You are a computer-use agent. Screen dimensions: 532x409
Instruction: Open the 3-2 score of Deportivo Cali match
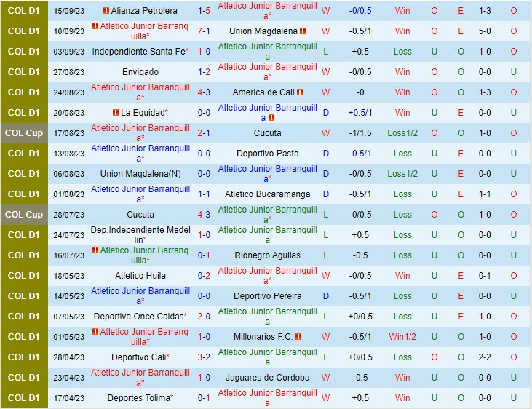[204, 357]
